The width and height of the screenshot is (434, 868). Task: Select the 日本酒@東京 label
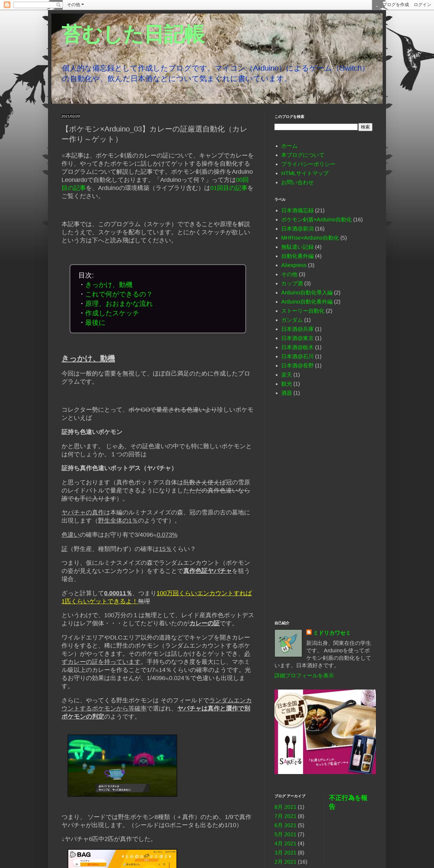[x=297, y=338]
